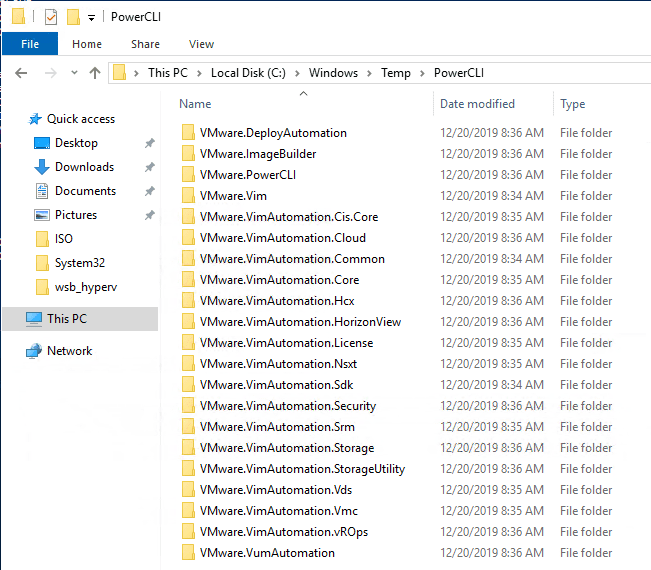Viewport: 651px width, 570px height.
Task: Open the File menu
Action: click(30, 44)
